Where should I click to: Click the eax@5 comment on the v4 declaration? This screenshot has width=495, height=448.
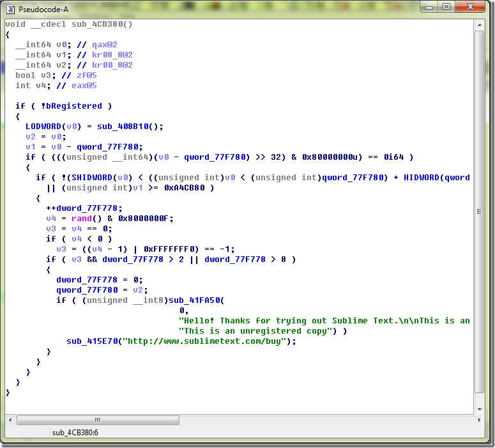point(84,85)
